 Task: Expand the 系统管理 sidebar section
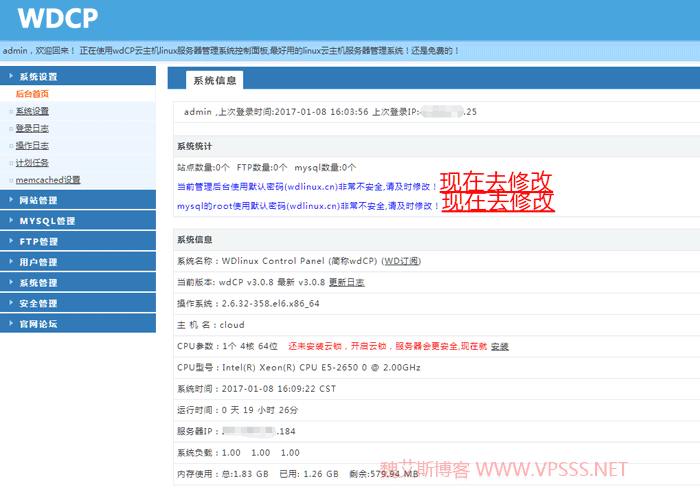coord(38,283)
